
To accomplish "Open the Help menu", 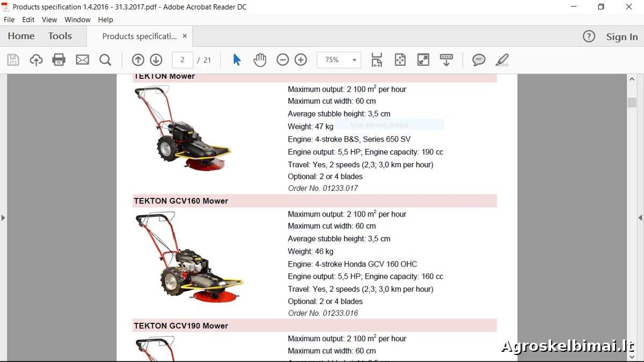I will (106, 19).
